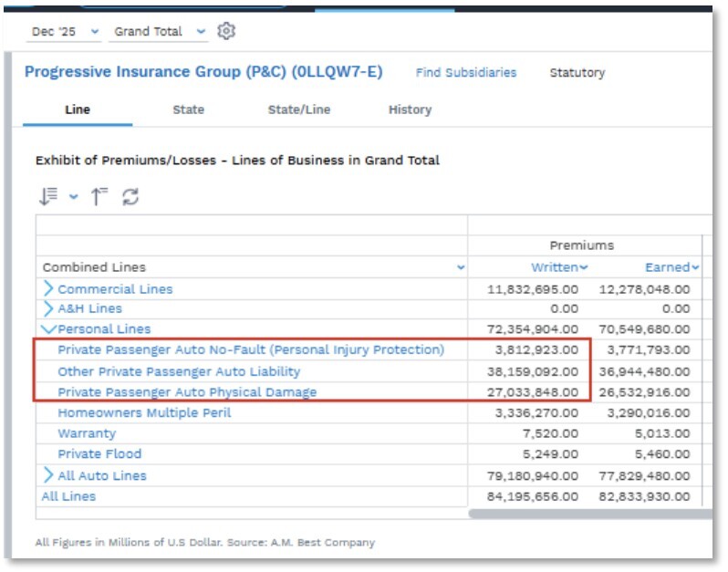Open the Written column dropdown
Image resolution: width=728 pixels, height=572 pixels.
(584, 267)
